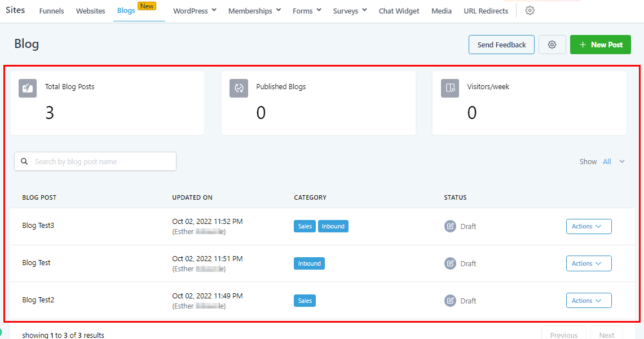Click the draft status icon for Blog Test3
The width and height of the screenshot is (644, 339).
pos(450,226)
